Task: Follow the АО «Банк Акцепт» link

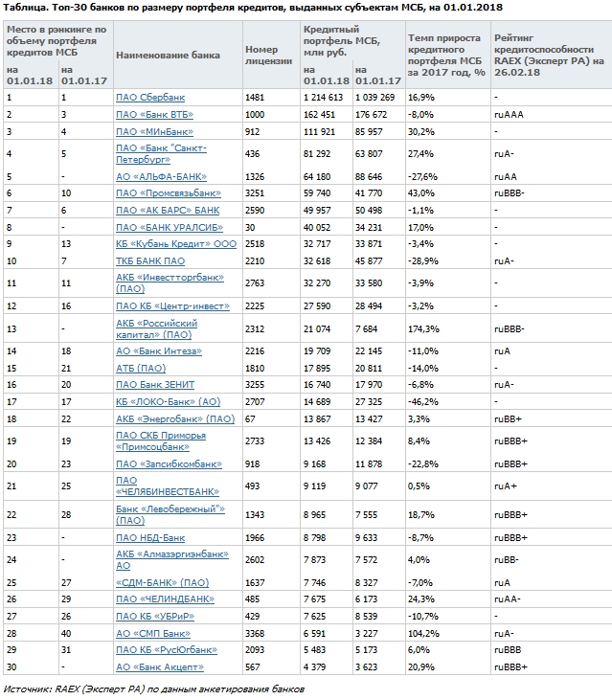Action: coord(158,666)
